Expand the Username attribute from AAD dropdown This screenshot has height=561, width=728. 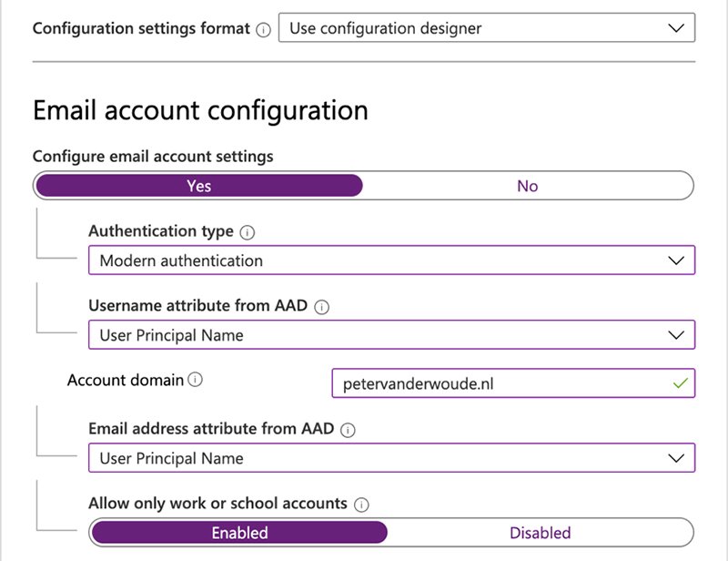[391, 335]
